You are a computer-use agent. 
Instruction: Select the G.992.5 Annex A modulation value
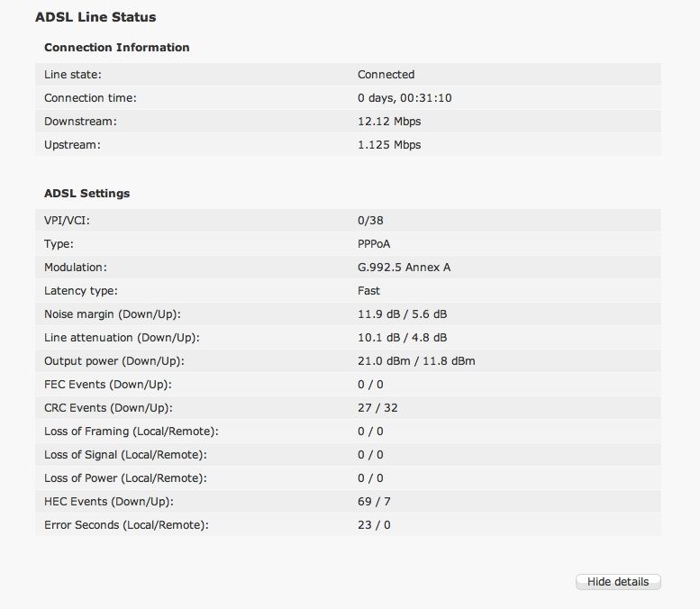click(404, 268)
